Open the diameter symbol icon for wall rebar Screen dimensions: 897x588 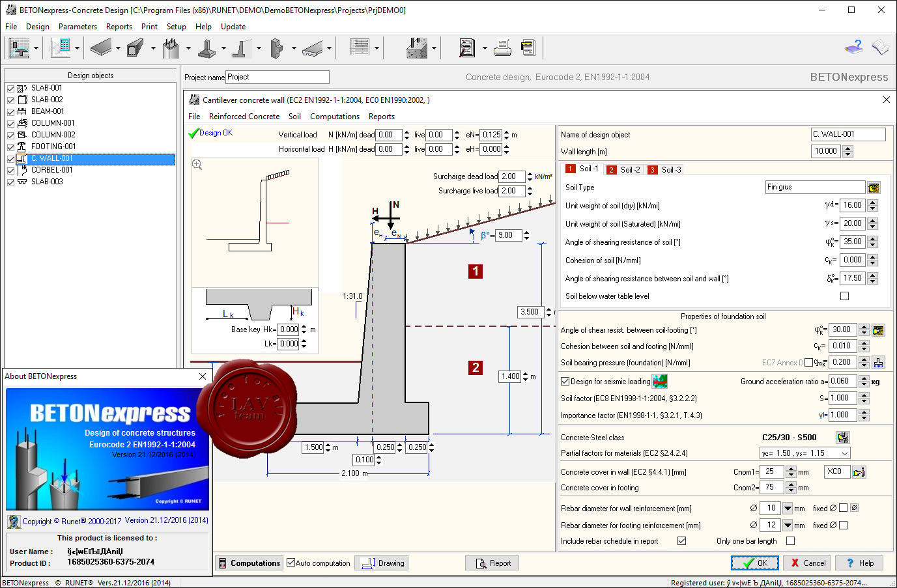855,508
